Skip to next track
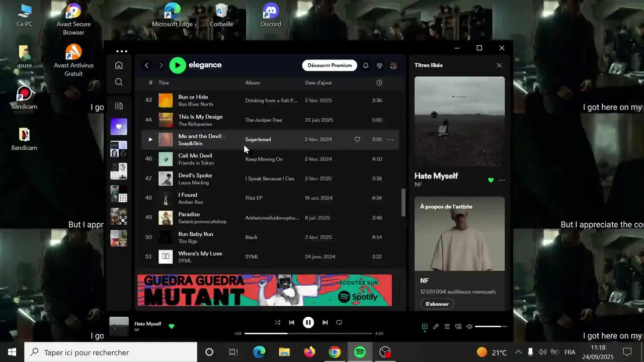The height and width of the screenshot is (362, 644). [x=325, y=322]
